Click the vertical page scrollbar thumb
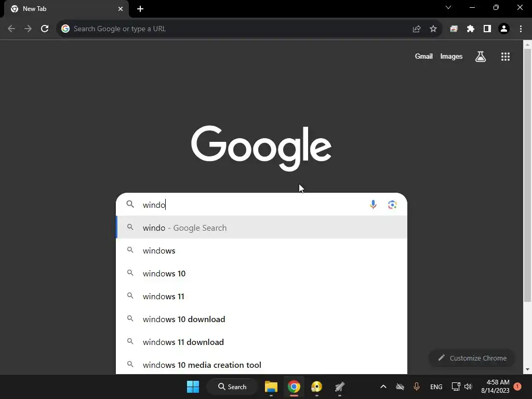The height and width of the screenshot is (399, 532). pyautogui.click(x=527, y=176)
